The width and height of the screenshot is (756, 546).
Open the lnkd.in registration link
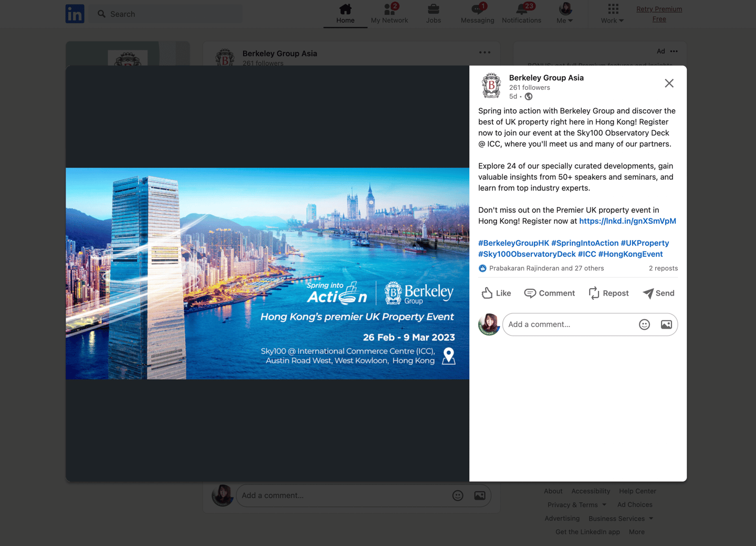click(x=627, y=221)
